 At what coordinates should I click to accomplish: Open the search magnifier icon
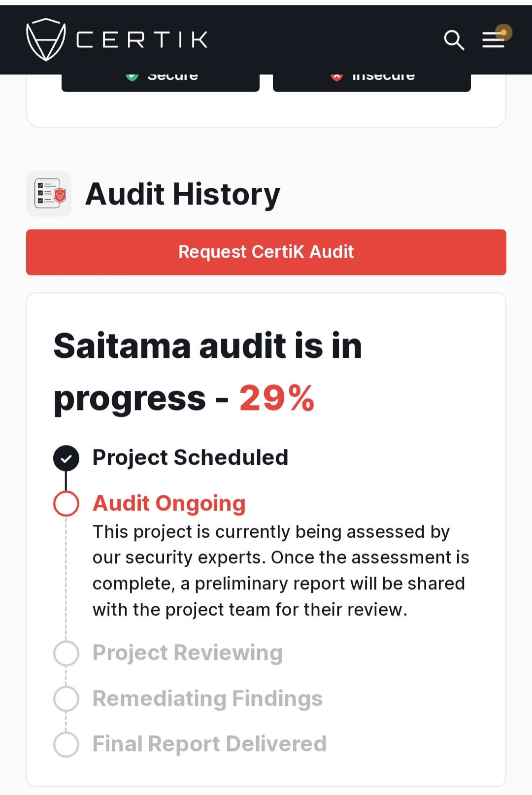pyautogui.click(x=454, y=40)
